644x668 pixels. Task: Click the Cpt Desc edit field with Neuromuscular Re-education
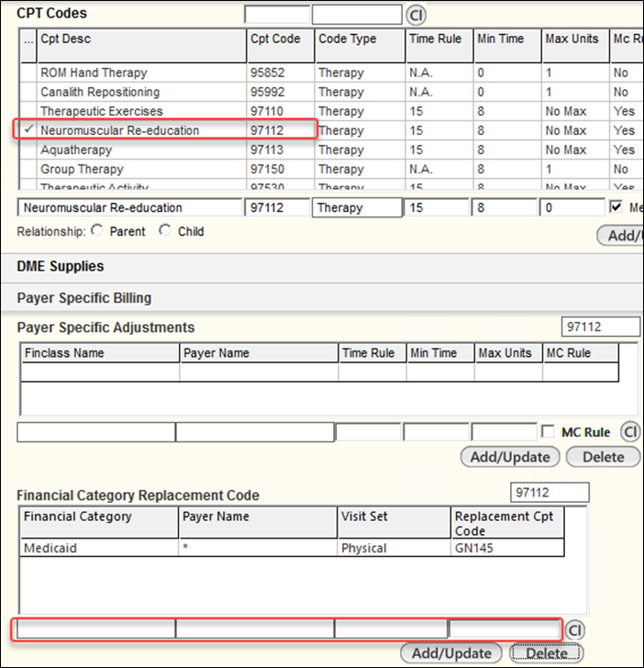tap(129, 207)
